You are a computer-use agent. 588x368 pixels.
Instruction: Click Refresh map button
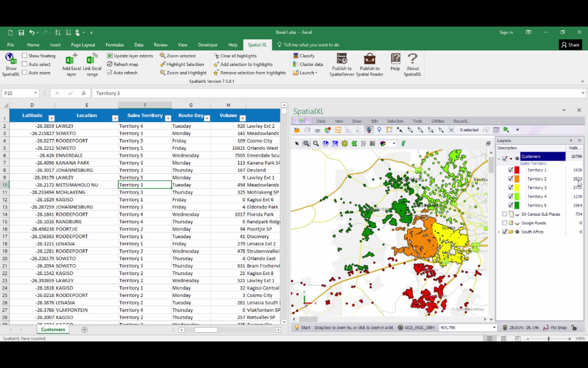[122, 64]
